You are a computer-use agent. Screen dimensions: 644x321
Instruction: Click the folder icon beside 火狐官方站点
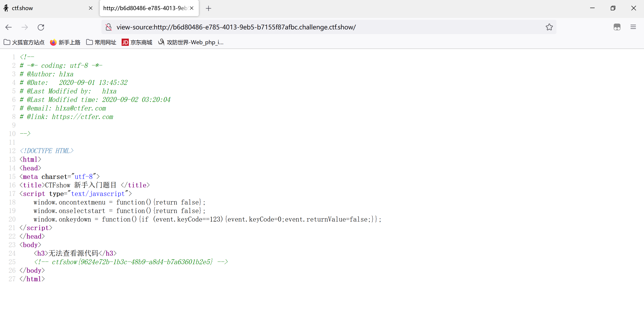[x=7, y=42]
